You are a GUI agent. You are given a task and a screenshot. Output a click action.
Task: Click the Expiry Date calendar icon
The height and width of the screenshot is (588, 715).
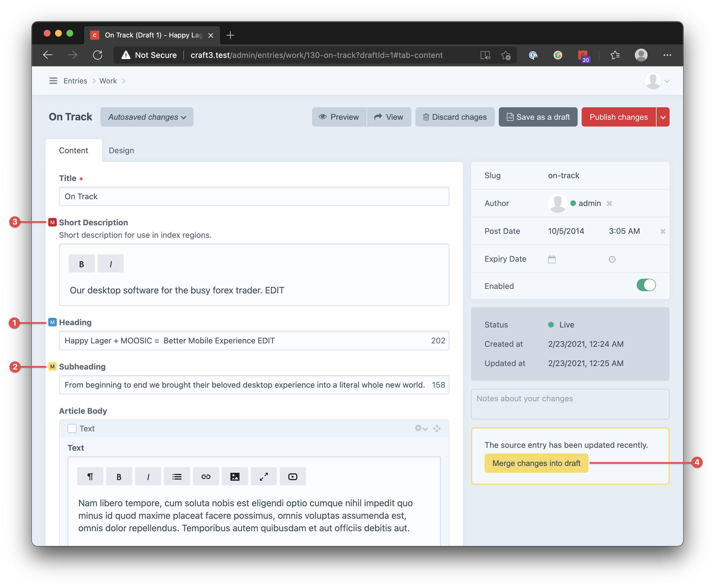coord(552,259)
